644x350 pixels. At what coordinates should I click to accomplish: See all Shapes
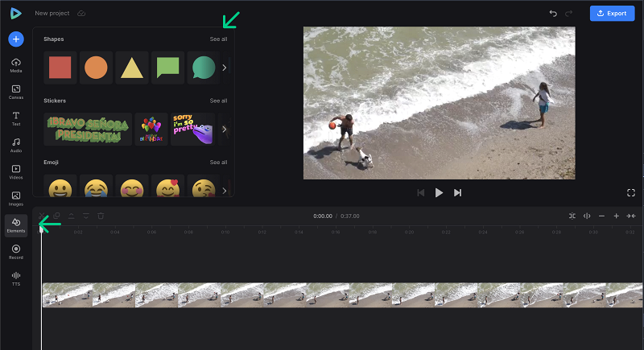pyautogui.click(x=218, y=39)
